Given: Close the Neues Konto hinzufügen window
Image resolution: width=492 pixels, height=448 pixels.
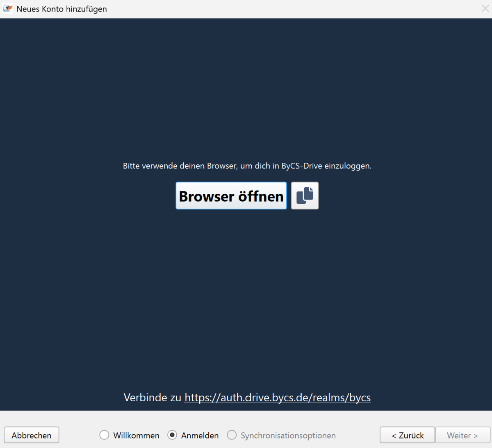Looking at the screenshot, I should point(485,9).
